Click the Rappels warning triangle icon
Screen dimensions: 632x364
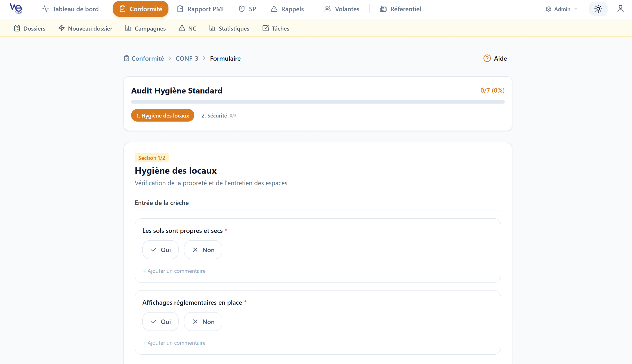pyautogui.click(x=274, y=9)
